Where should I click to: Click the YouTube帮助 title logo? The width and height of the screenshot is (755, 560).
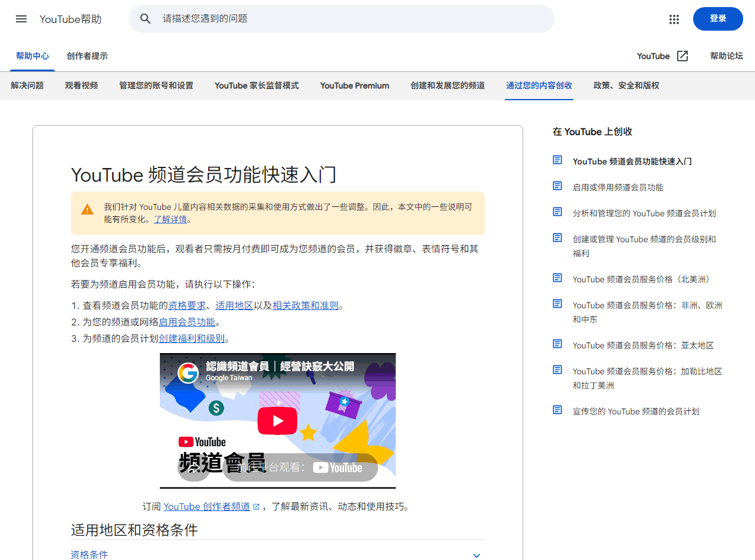pyautogui.click(x=71, y=19)
